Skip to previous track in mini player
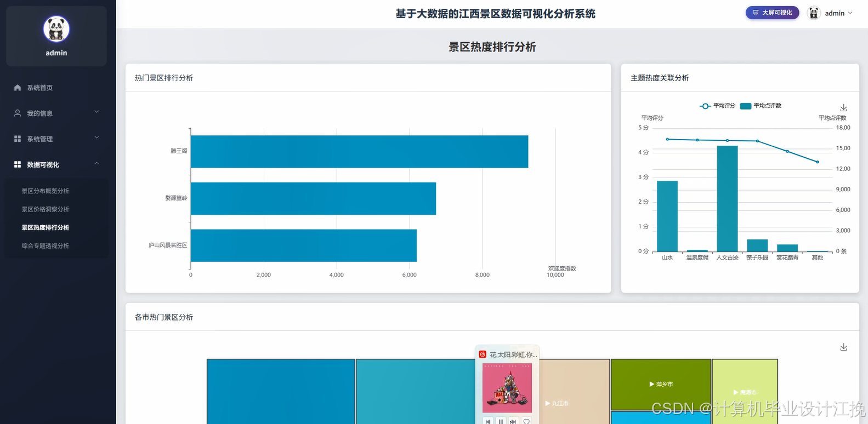The height and width of the screenshot is (424, 868). [488, 421]
